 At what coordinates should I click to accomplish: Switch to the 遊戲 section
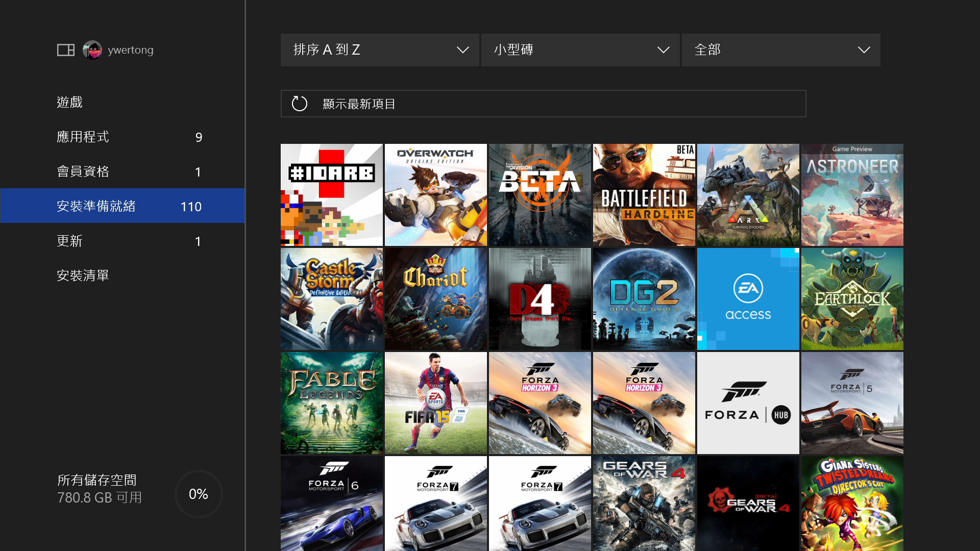69,102
